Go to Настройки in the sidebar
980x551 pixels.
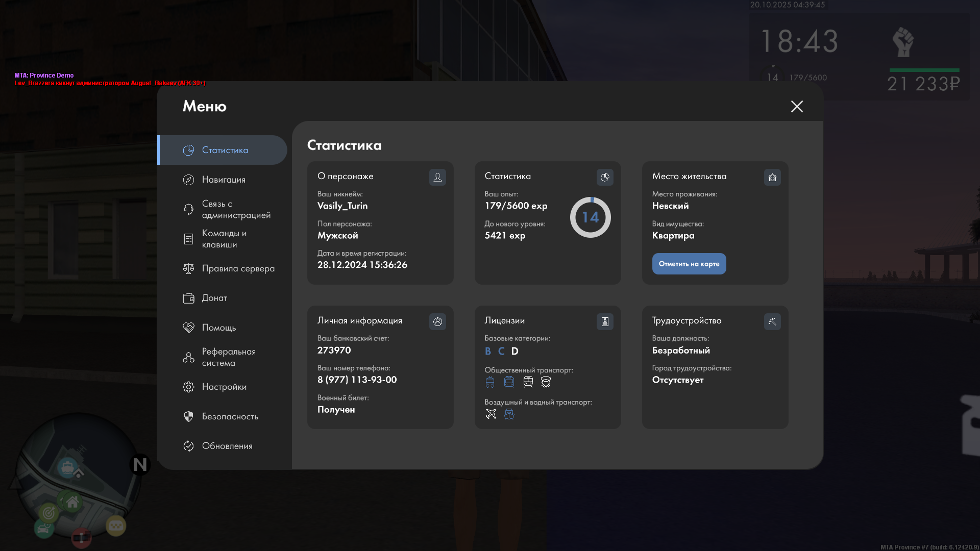pos(224,387)
